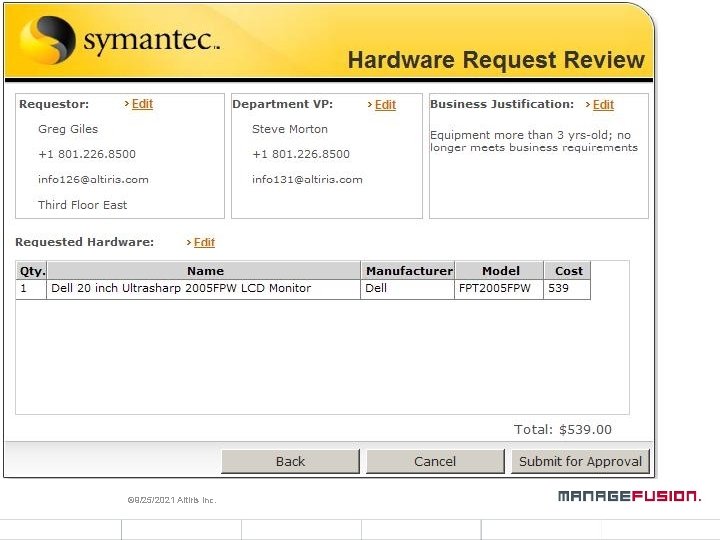Viewport: 720px width, 540px height.
Task: Click the Name column header
Action: [204, 271]
